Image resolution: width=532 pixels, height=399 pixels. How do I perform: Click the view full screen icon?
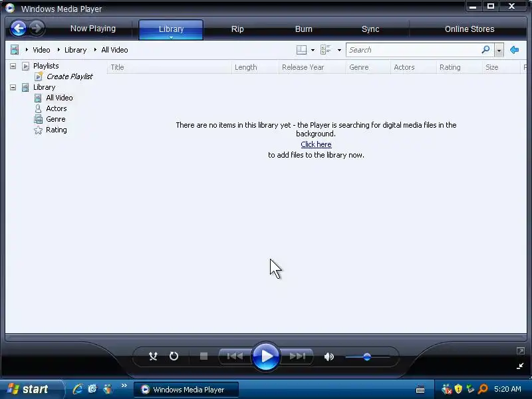coord(521,351)
